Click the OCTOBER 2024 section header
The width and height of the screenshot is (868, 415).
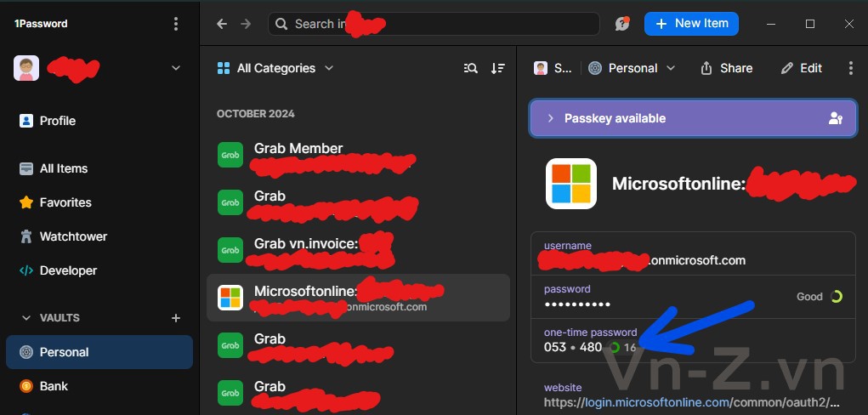[x=255, y=114]
